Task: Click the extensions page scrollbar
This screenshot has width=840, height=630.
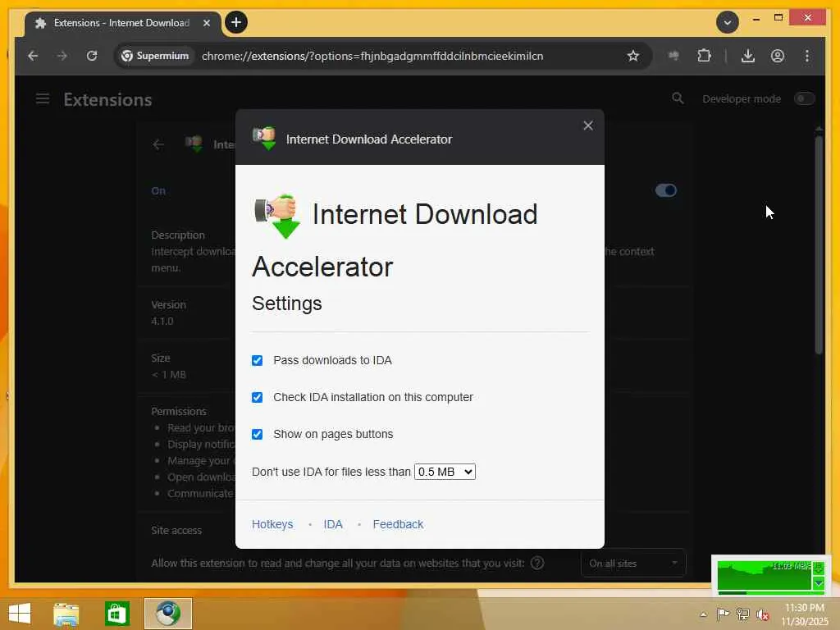Action: [x=819, y=245]
